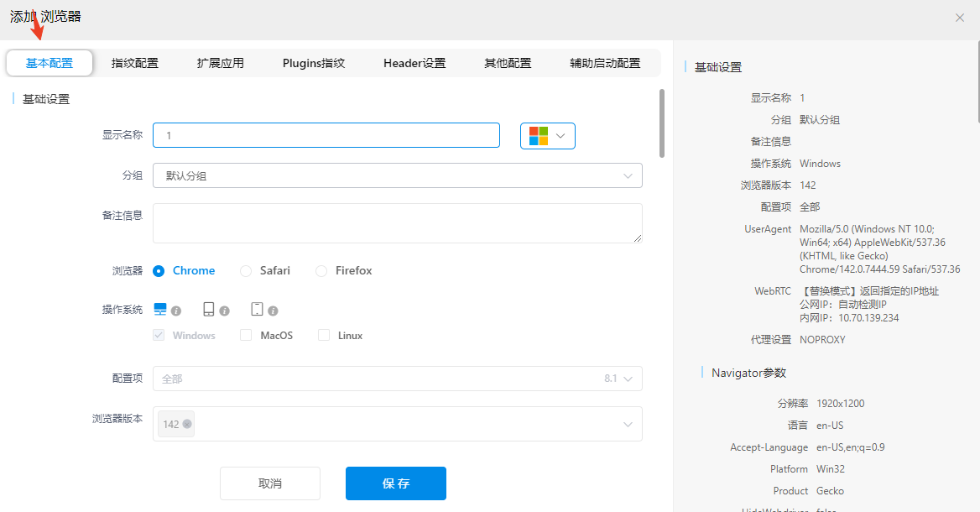The width and height of the screenshot is (980, 512).
Task: Choose the Firefox browser radio button
Action: 321,271
